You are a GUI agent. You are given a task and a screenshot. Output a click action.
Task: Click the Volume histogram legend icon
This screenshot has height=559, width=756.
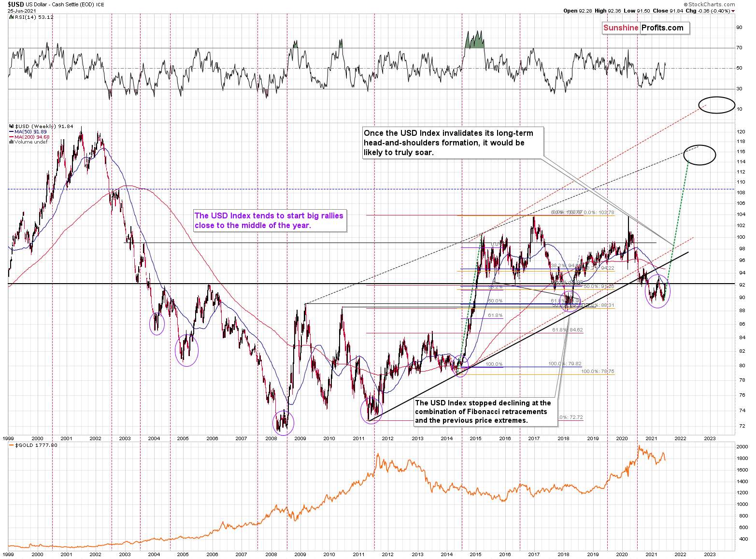pyautogui.click(x=12, y=142)
